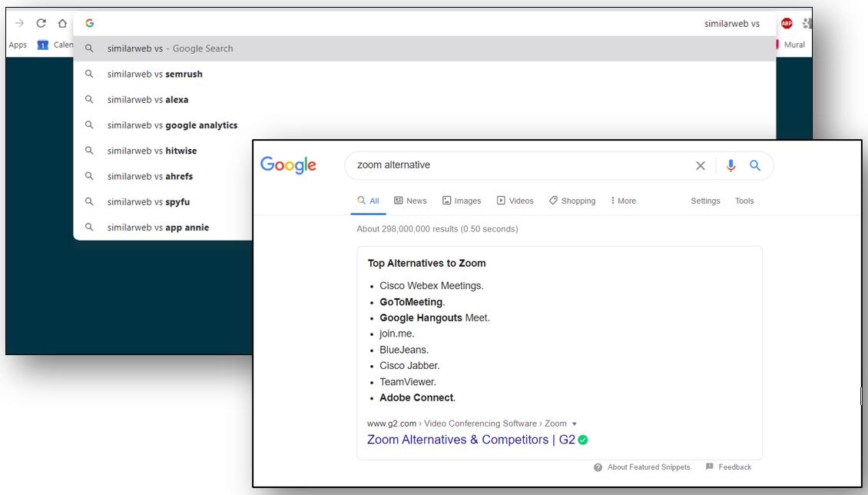Switch to the News tab
The image size is (868, 495).
tap(410, 201)
